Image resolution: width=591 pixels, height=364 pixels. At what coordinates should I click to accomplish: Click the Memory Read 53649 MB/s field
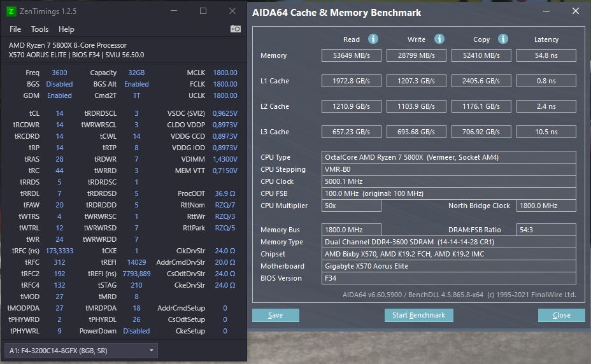point(352,55)
